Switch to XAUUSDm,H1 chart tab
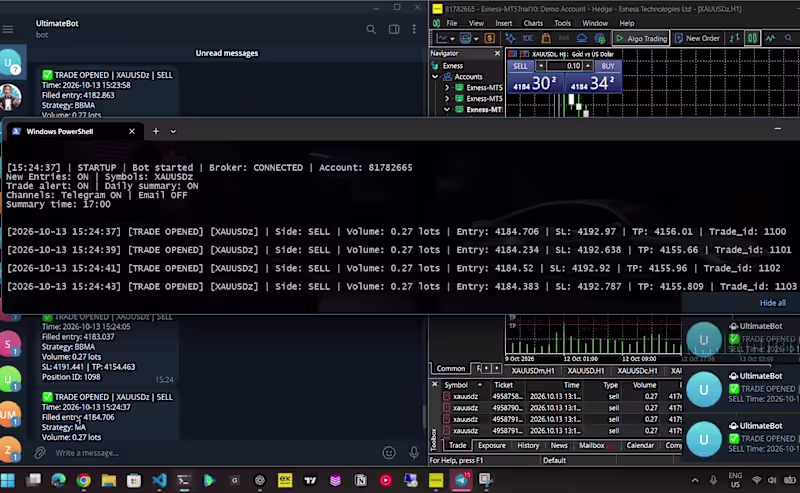 pyautogui.click(x=533, y=371)
